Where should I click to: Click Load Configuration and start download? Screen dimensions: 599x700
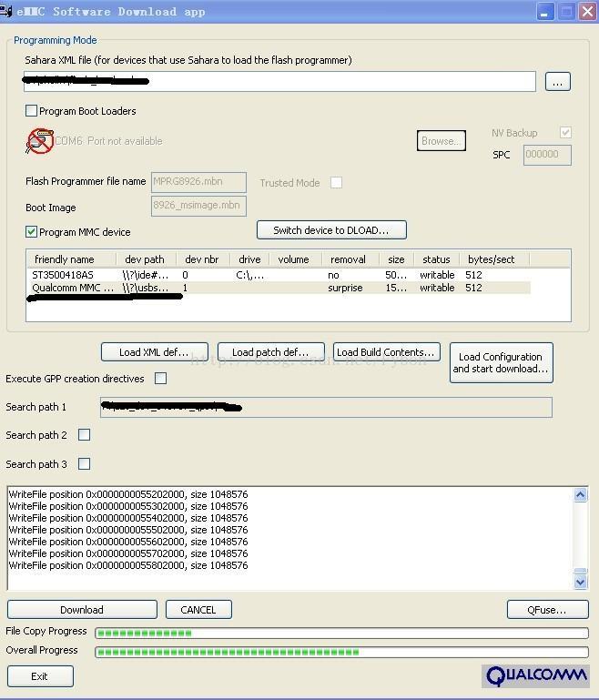coord(502,363)
